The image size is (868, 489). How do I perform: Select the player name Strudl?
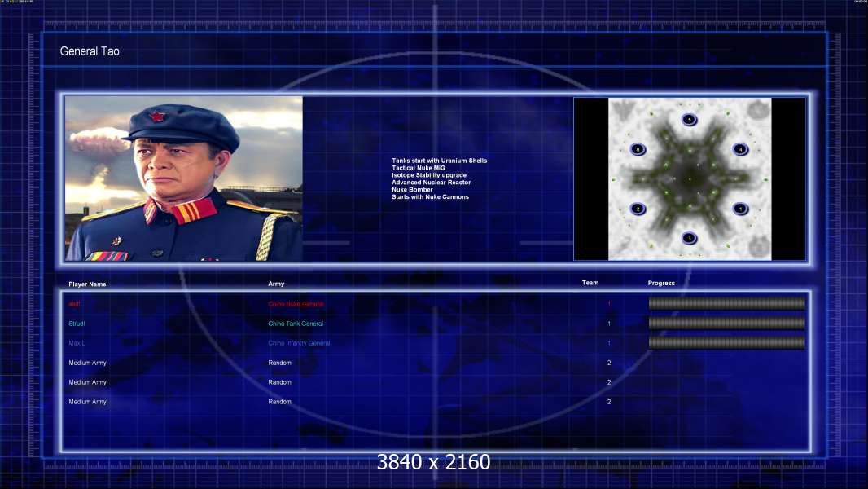tap(77, 324)
